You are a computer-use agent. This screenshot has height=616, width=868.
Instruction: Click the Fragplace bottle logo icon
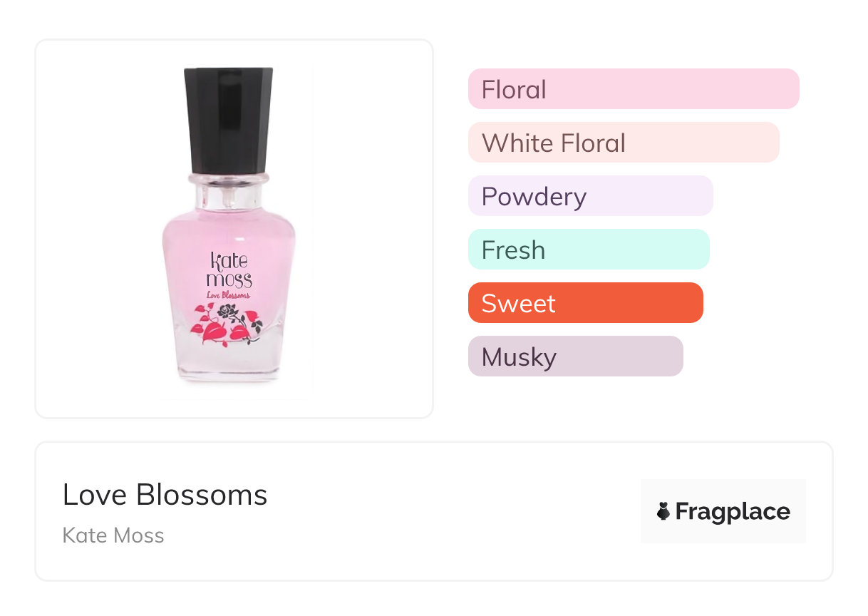(x=663, y=511)
